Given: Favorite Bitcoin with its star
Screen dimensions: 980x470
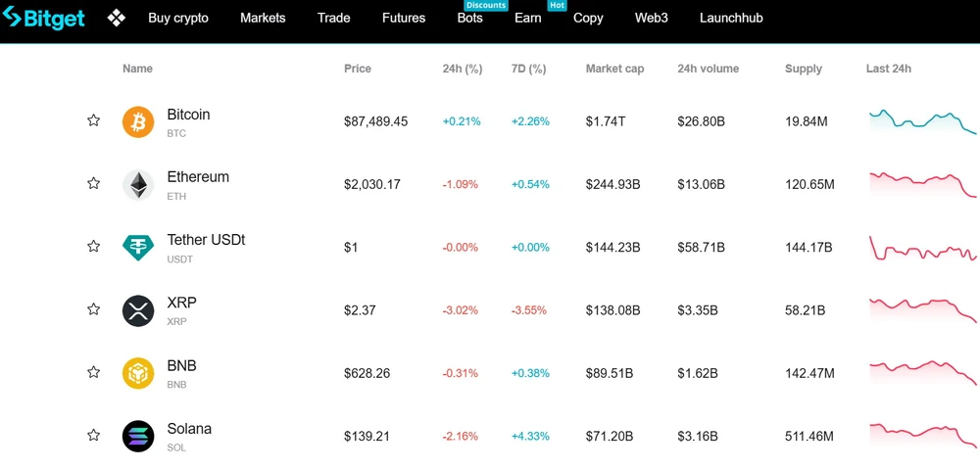Looking at the screenshot, I should [94, 120].
